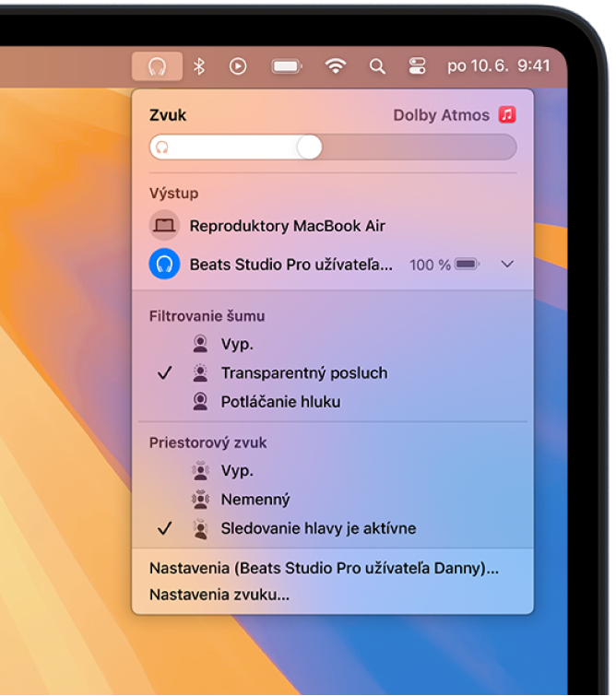Click the red Music app icon
Screen dimensions: 616x696
pos(507,114)
